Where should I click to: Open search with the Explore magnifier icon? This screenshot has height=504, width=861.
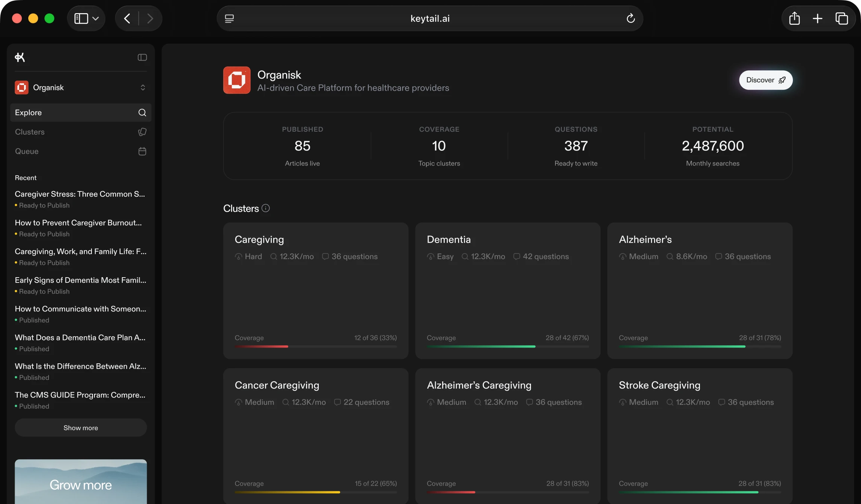coord(142,112)
